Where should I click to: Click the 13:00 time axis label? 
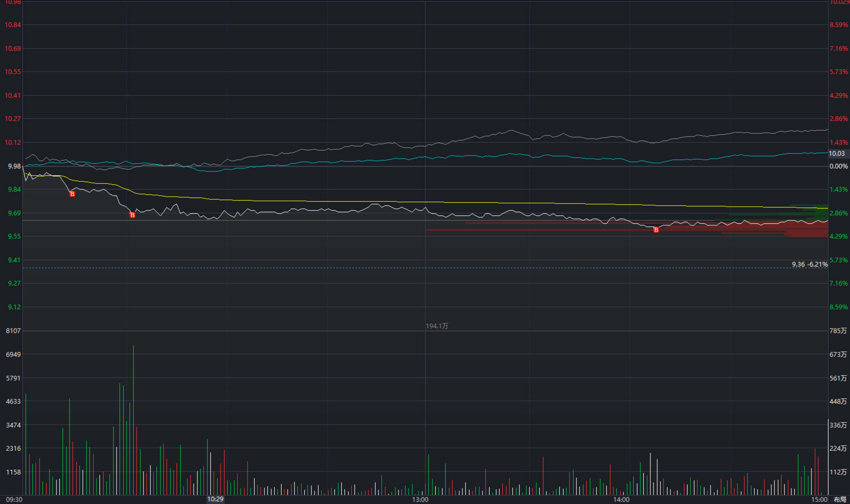(420, 499)
